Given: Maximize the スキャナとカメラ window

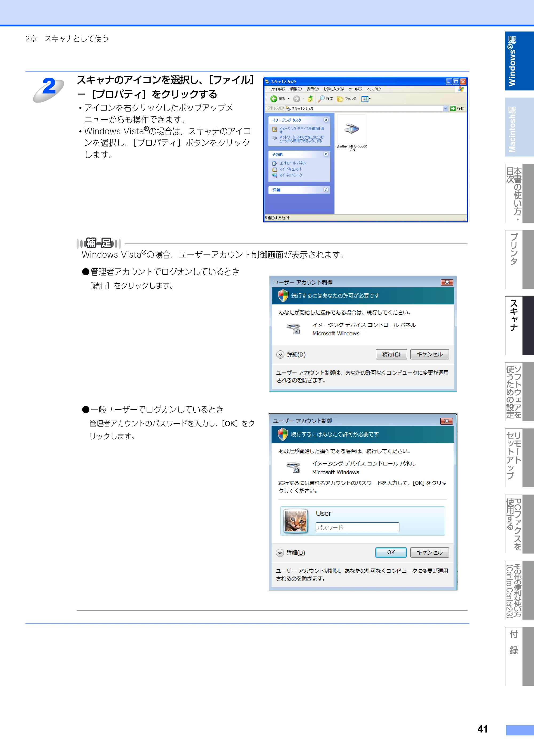Looking at the screenshot, I should 456,82.
